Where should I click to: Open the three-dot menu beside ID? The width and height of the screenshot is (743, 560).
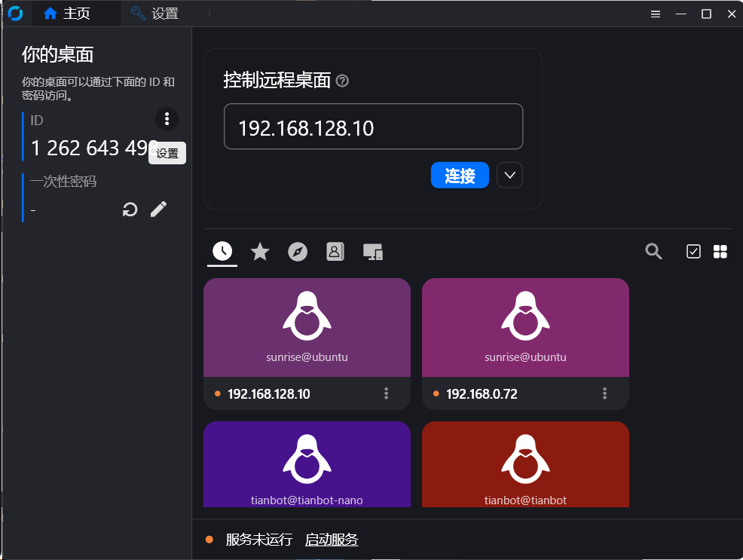click(167, 118)
